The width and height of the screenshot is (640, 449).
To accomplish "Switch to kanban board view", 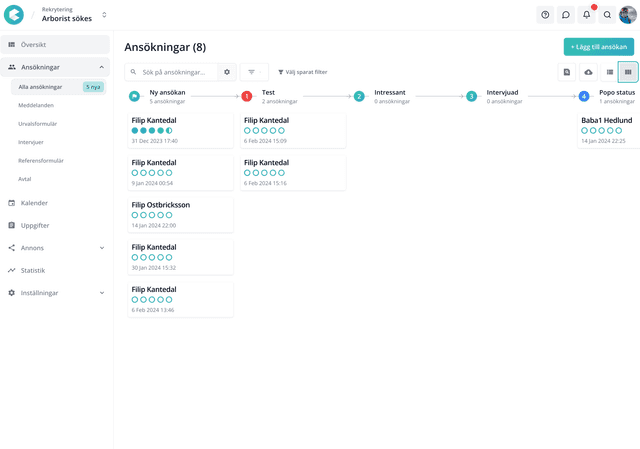I will (x=628, y=72).
